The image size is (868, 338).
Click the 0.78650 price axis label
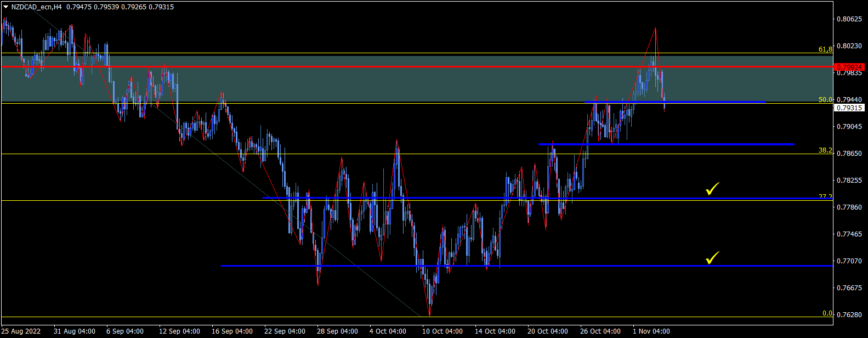coord(849,154)
